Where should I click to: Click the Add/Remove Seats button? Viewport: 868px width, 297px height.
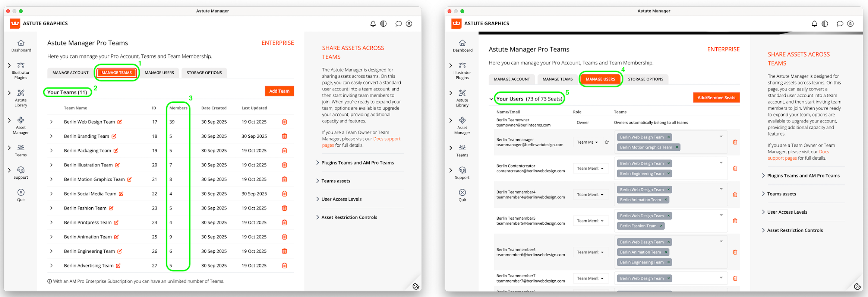716,98
